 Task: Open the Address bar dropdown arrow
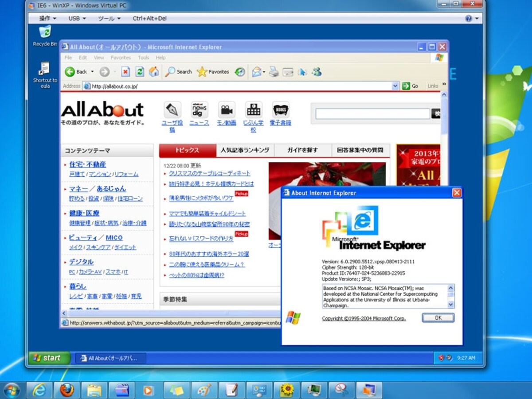(x=395, y=86)
